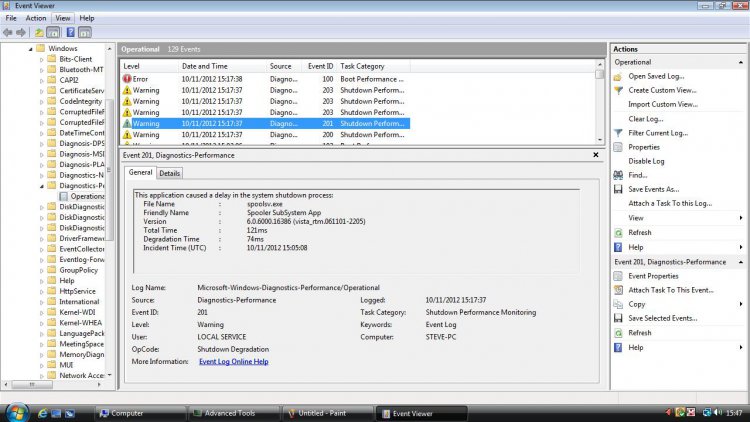The height and width of the screenshot is (422, 750).
Task: Click the Windows Start orb
Action: click(17, 411)
